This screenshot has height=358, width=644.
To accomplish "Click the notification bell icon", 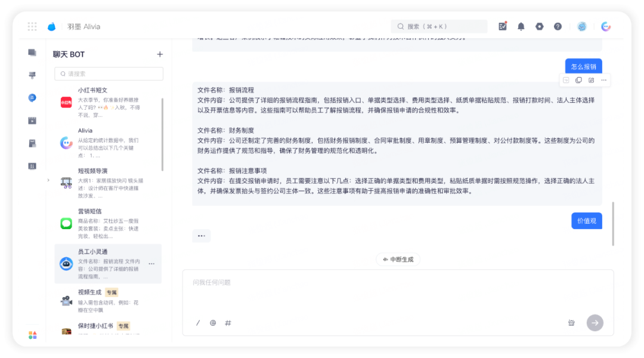I will coord(521,27).
